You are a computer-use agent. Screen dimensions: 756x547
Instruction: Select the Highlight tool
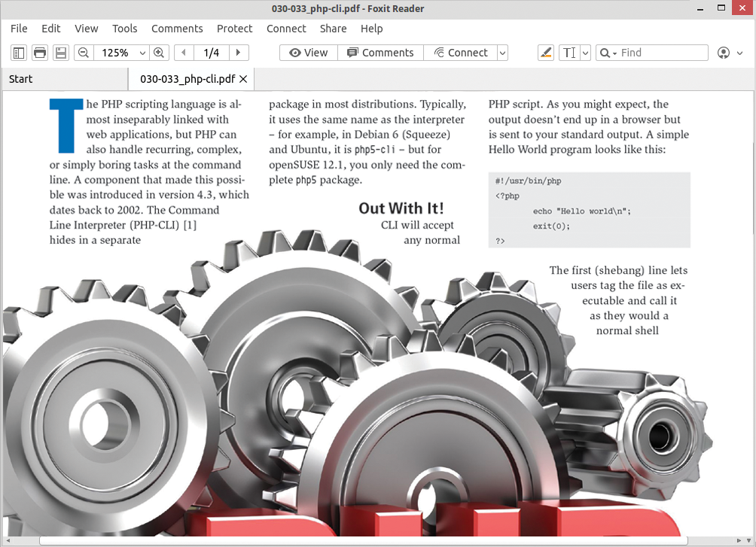point(546,53)
